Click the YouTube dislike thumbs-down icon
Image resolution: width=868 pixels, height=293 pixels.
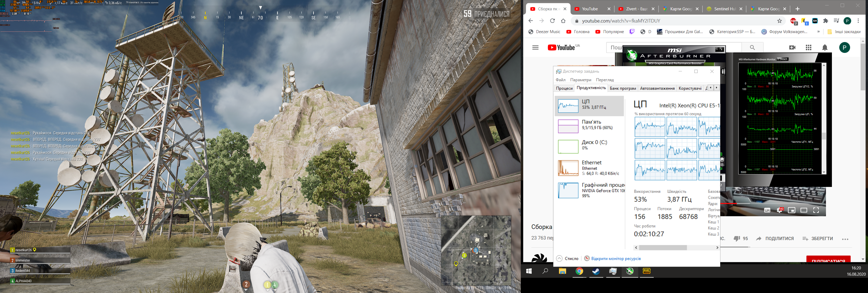pyautogui.click(x=737, y=238)
